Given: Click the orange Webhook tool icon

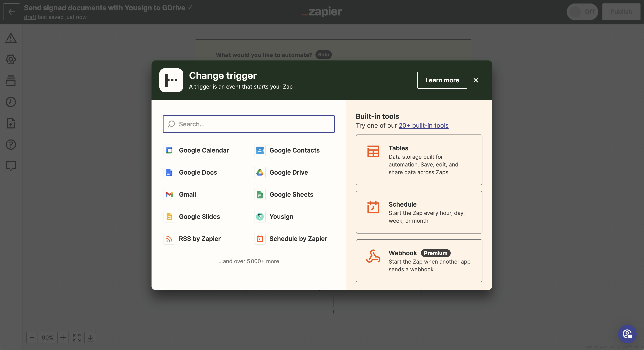Looking at the screenshot, I should pos(373,256).
